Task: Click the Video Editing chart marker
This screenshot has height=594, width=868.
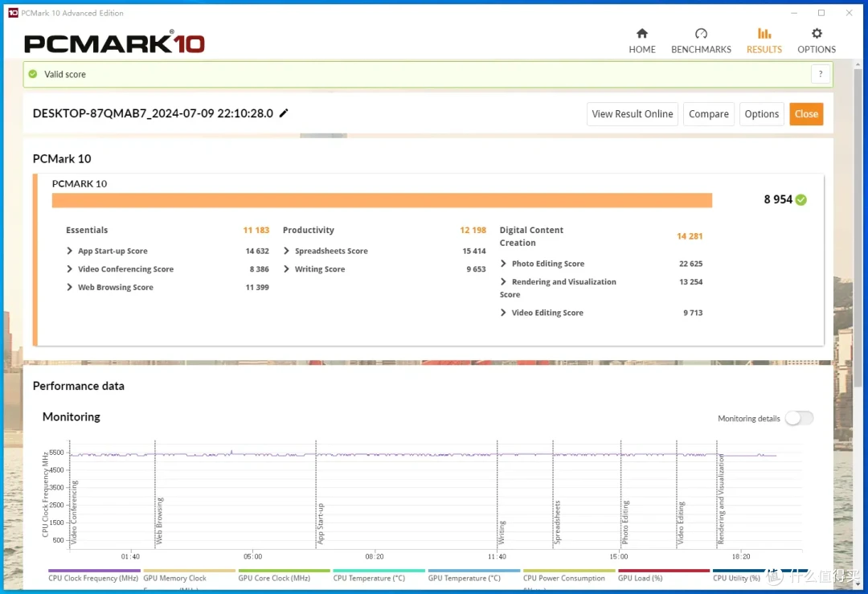Action: point(682,522)
